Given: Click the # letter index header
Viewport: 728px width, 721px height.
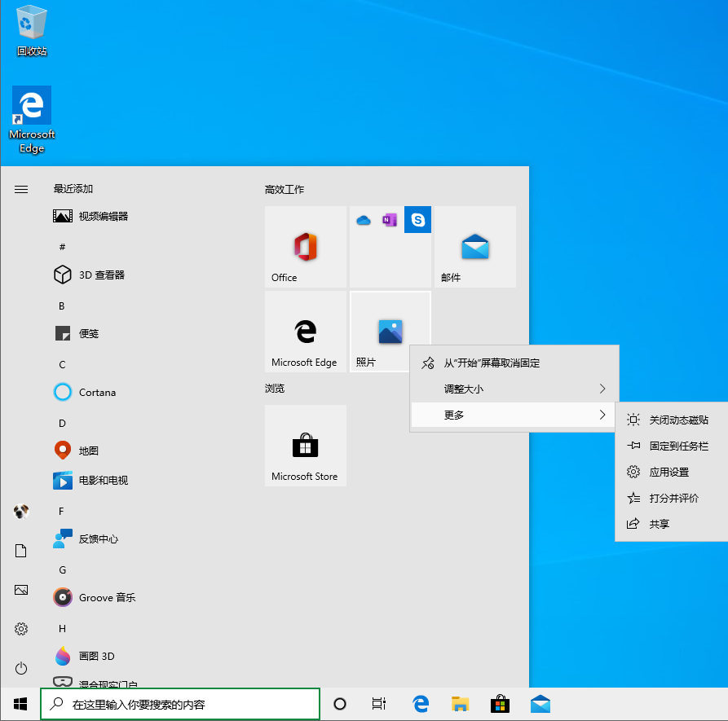Looking at the screenshot, I should click(62, 247).
